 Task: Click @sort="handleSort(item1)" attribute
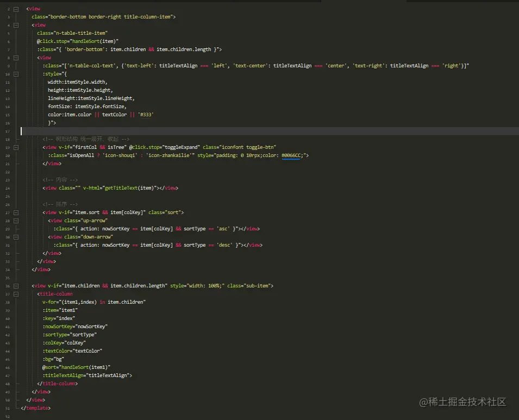[x=76, y=367]
